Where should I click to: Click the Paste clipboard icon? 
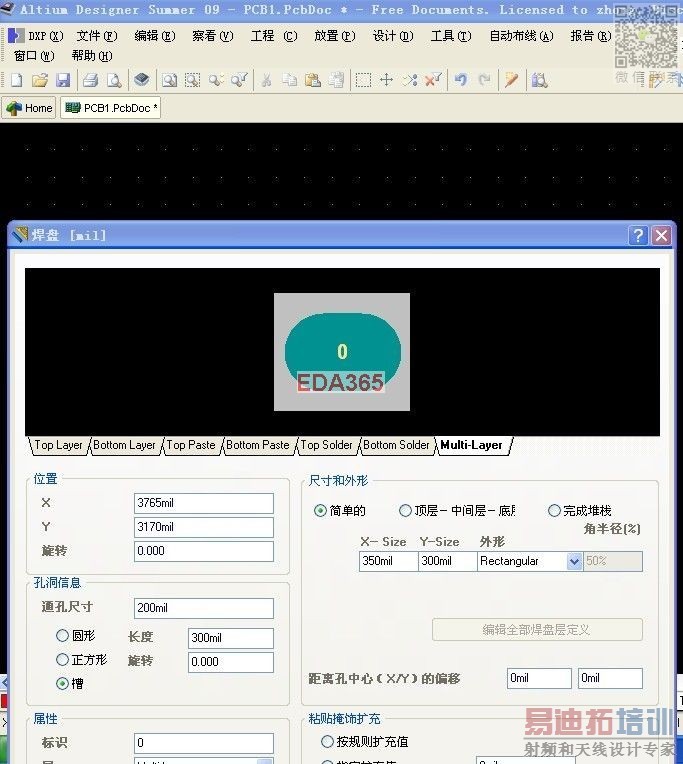tap(313, 80)
